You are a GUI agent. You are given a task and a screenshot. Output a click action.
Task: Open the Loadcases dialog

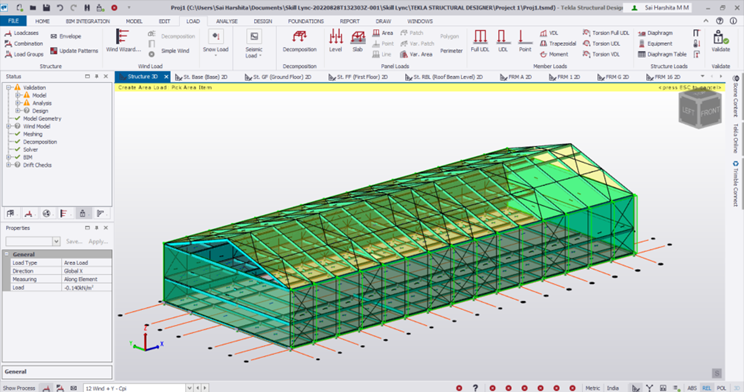pos(22,33)
